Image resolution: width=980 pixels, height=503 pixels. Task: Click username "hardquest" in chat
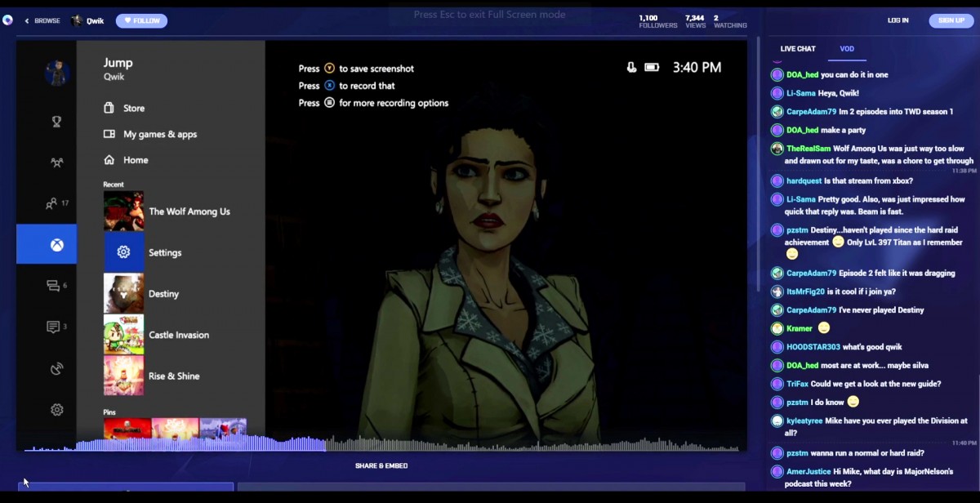click(804, 180)
